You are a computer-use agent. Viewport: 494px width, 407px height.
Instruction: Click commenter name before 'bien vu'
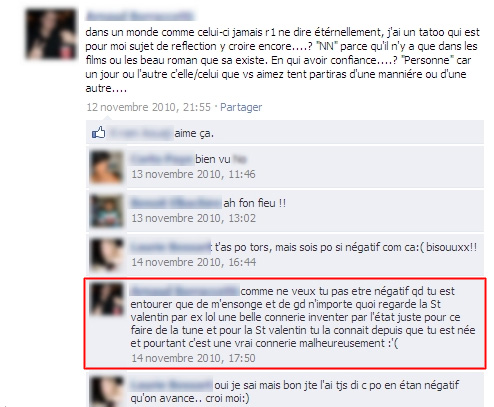click(162, 159)
